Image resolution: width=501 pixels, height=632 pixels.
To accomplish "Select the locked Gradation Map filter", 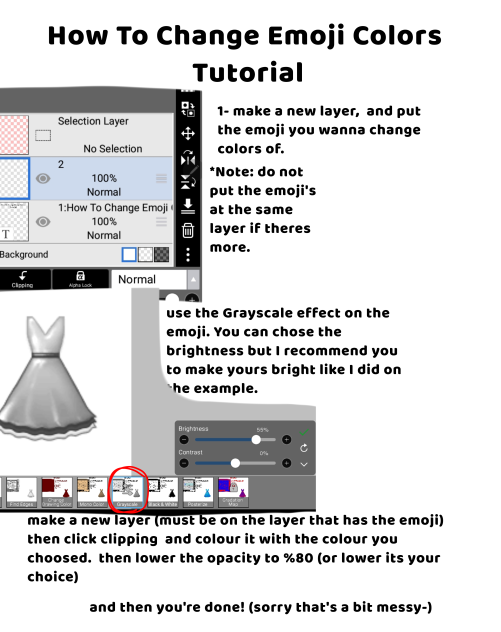I will point(233,492).
